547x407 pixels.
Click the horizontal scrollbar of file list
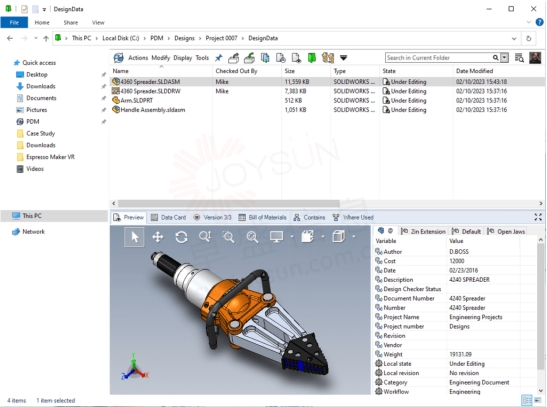click(228, 203)
